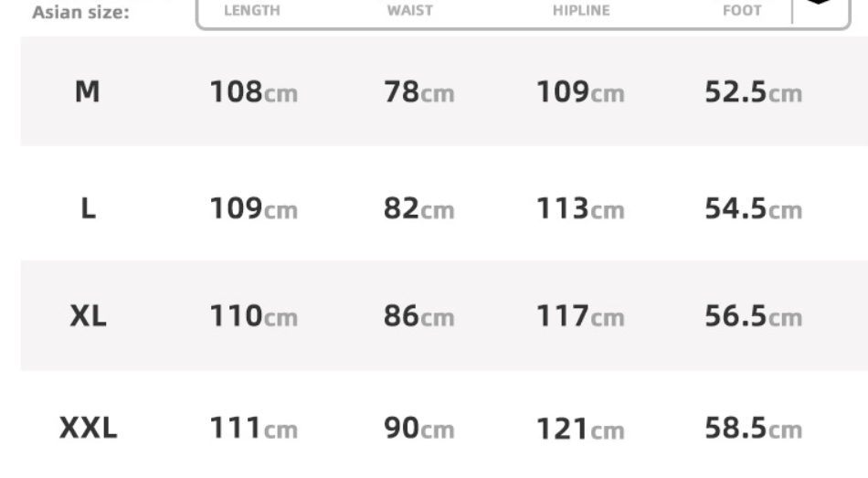This screenshot has height=478, width=868.
Task: Click the HIPLINE column header
Action: (581, 11)
